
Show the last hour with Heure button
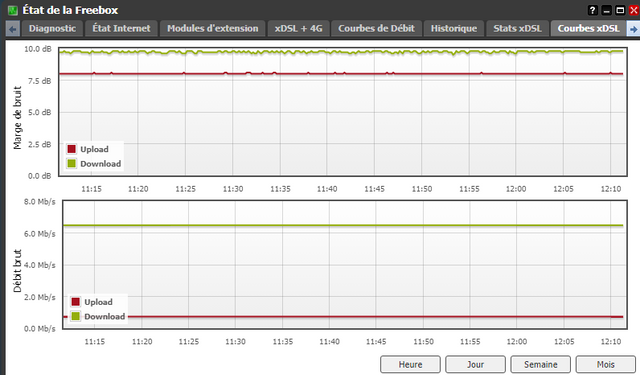[x=410, y=364]
